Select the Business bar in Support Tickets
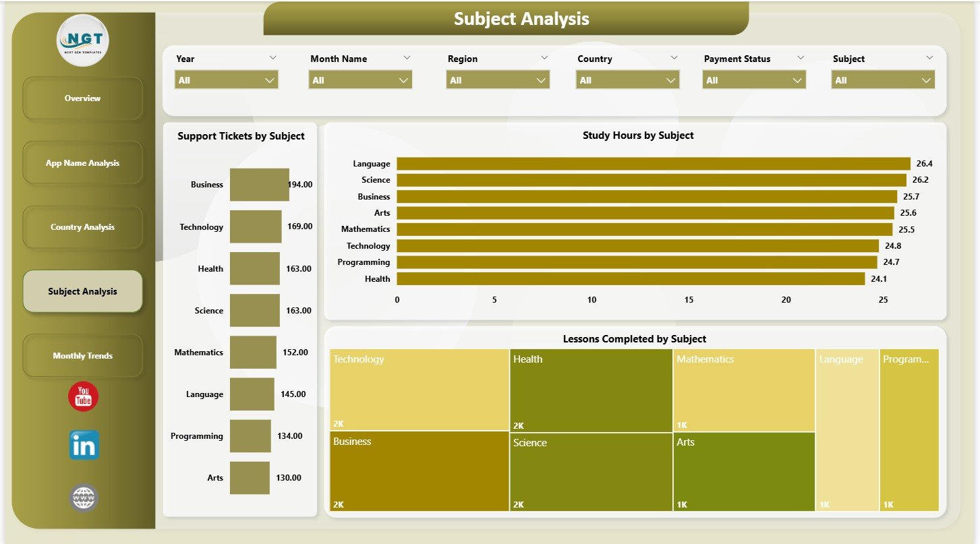 point(260,184)
